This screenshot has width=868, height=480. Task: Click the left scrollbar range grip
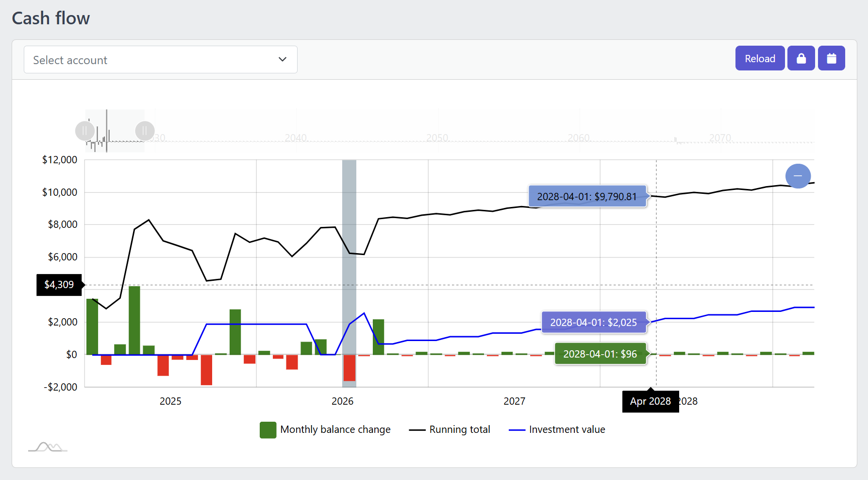click(x=85, y=131)
